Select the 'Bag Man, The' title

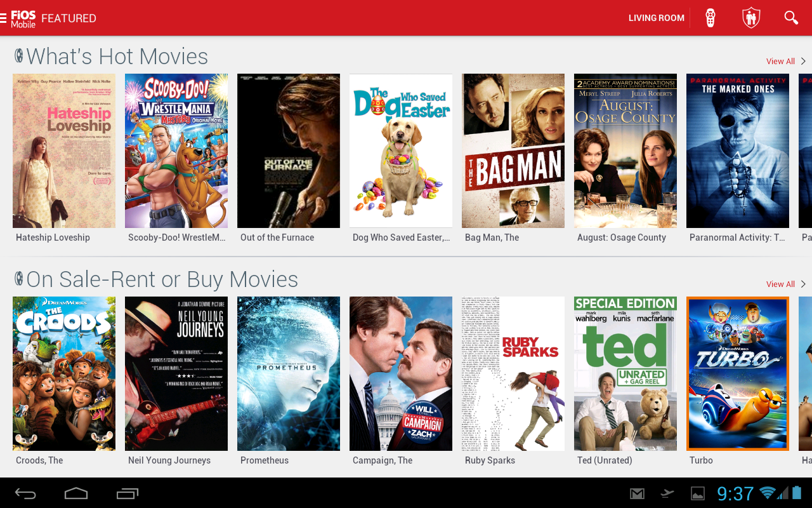coord(492,237)
